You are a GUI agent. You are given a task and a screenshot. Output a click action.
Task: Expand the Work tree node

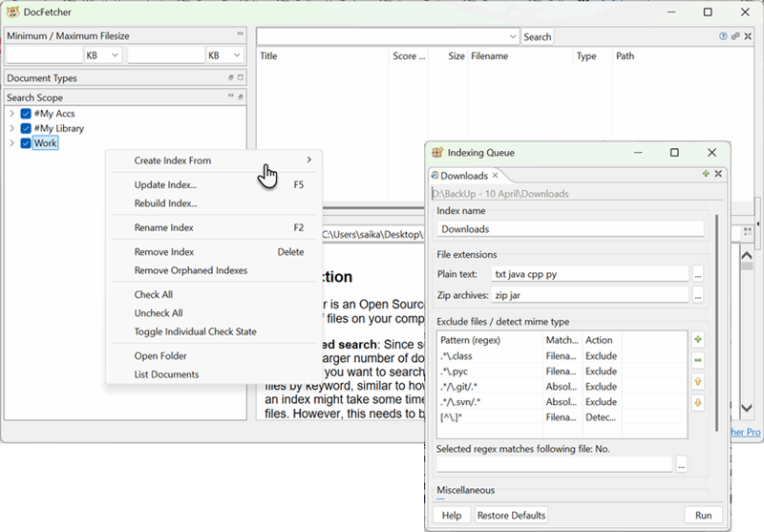coord(12,143)
